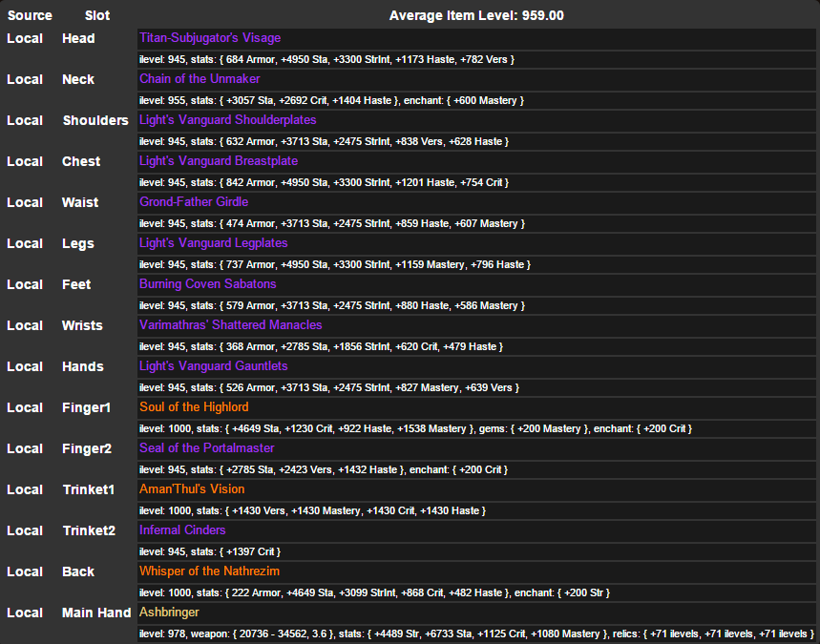Select the Wrists slot label
The image size is (820, 644).
82,325
